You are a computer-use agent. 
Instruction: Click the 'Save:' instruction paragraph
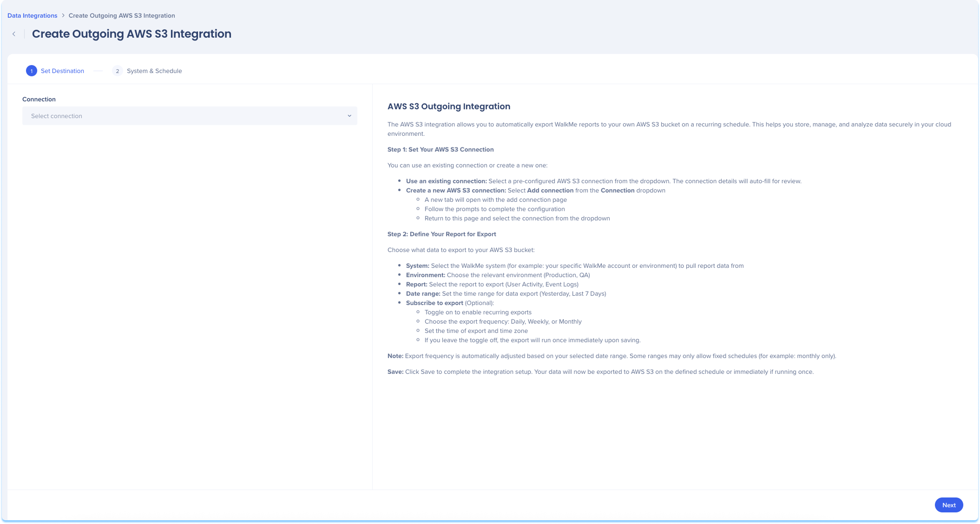[x=601, y=372]
